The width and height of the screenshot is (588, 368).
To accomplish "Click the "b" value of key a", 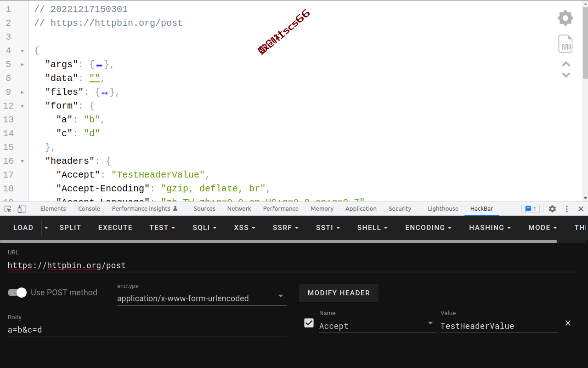I will tap(92, 120).
